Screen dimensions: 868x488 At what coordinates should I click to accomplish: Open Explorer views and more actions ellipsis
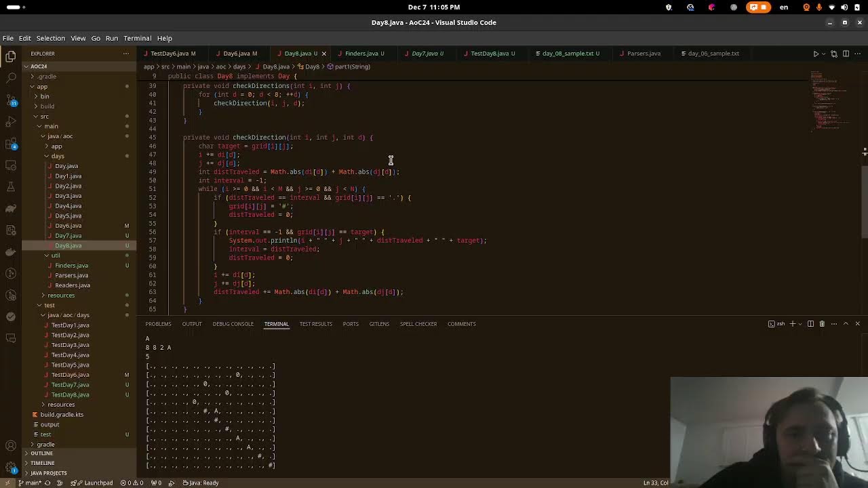[125, 54]
